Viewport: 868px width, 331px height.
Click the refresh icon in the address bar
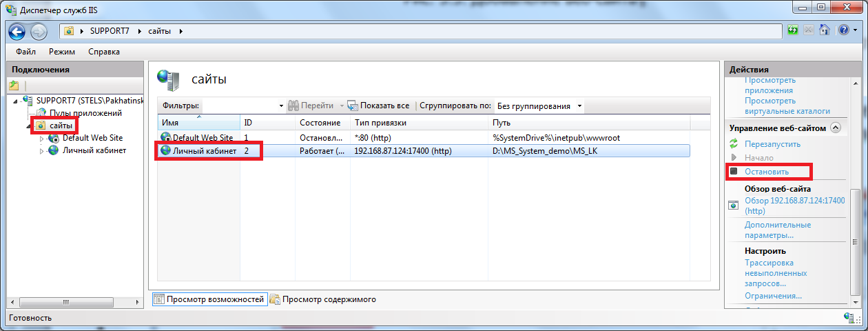pyautogui.click(x=794, y=30)
